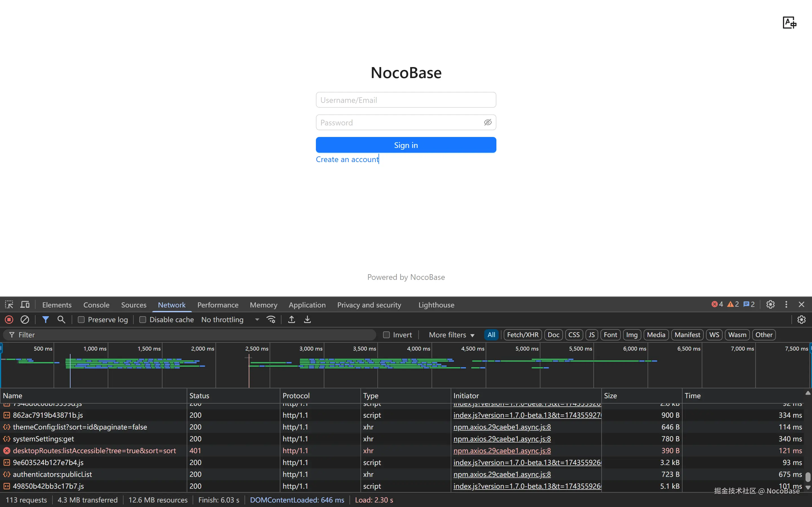812x507 pixels.
Task: Clear the network log
Action: (x=25, y=320)
